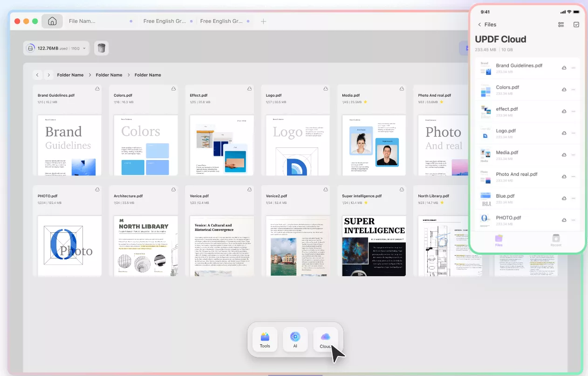The width and height of the screenshot is (588, 376).
Task: Switch to the second Free English Gr... tab
Action: [221, 21]
